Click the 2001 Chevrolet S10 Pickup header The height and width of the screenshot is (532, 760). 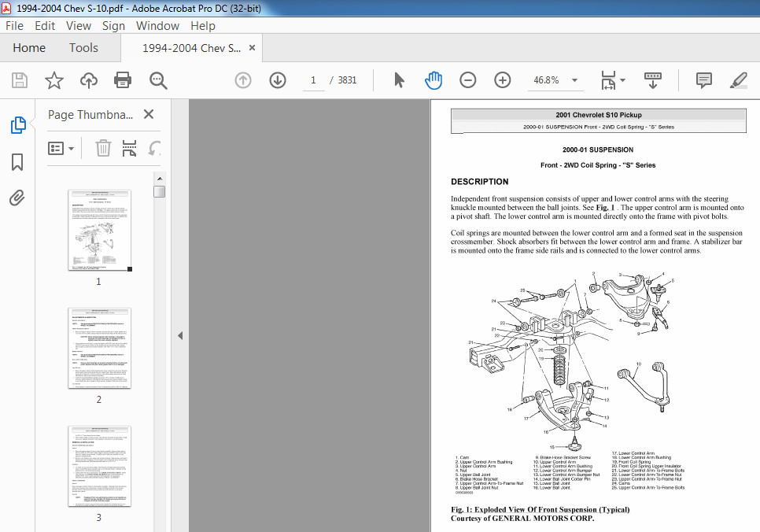[599, 115]
